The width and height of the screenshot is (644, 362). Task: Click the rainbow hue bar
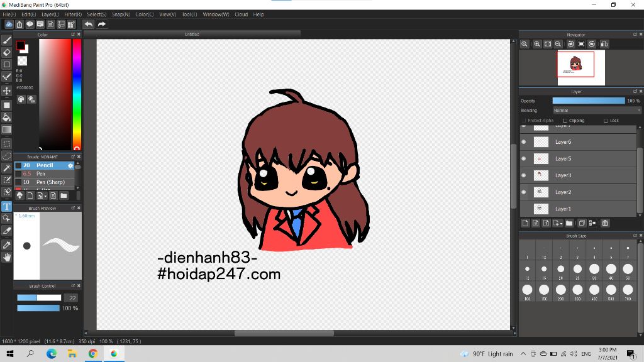pos(77,94)
